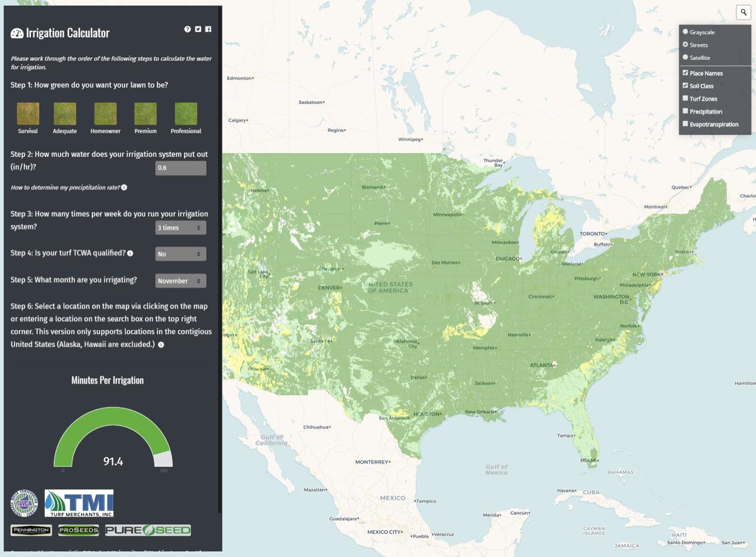Open the ProSeeds sponsor logo

pyautogui.click(x=79, y=530)
